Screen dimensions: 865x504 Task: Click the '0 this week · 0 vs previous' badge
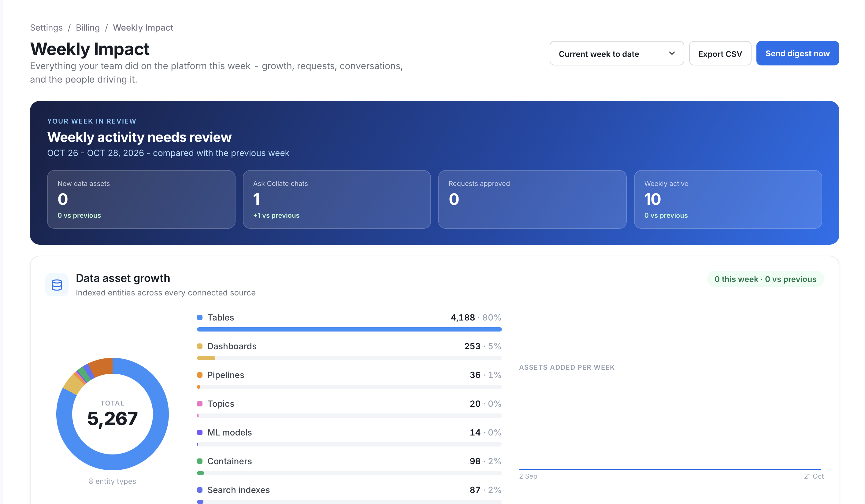coord(765,279)
